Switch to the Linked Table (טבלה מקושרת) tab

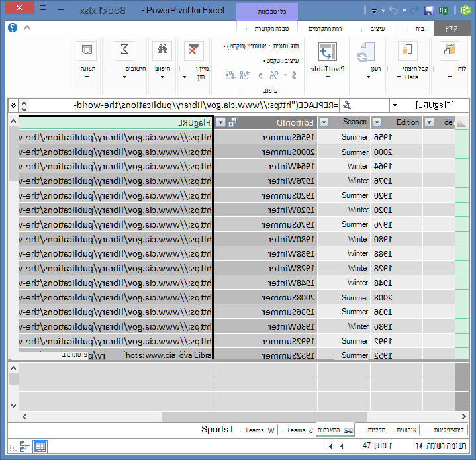point(271,29)
